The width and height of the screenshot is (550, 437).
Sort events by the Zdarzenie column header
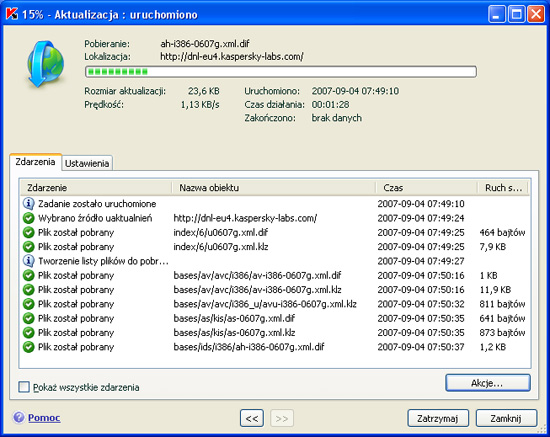(x=96, y=188)
